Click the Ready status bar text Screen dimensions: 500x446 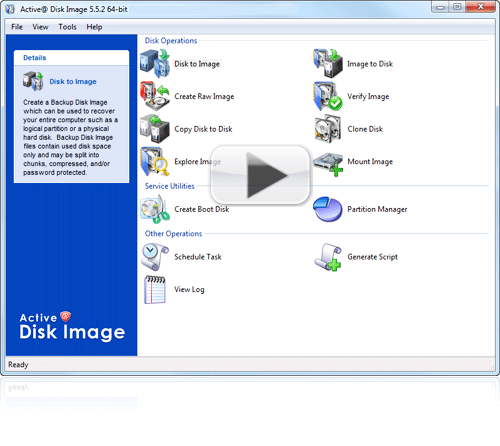point(18,365)
